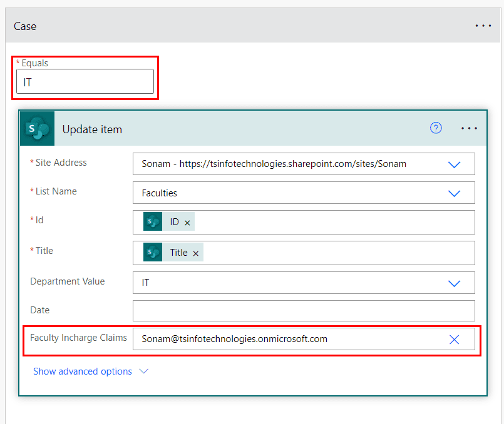Click the Faculty Incharge Claims email field
The height and width of the screenshot is (424, 504).
tap(304, 339)
